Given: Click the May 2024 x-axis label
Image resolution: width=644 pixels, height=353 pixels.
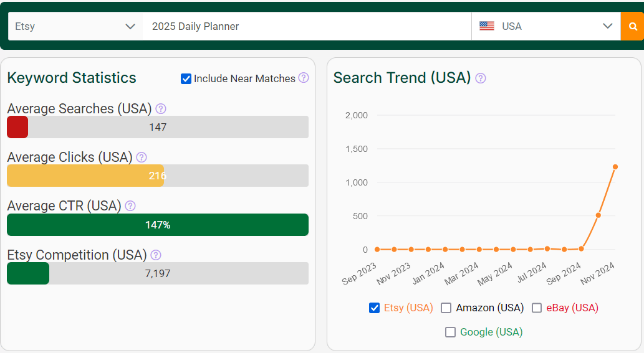Looking at the screenshot, I should pos(495,274).
